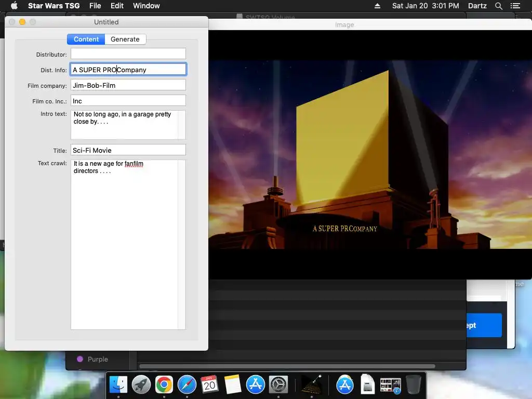
Task: Click the misspelled word fanfilm
Action: pyautogui.click(x=134, y=164)
